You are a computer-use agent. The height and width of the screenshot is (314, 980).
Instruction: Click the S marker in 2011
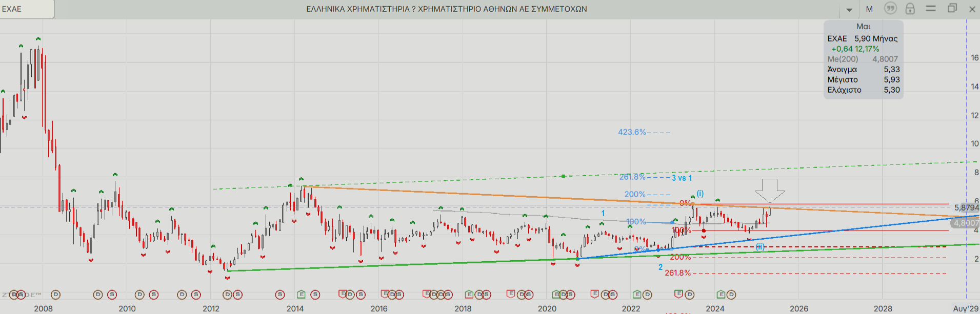(195, 295)
